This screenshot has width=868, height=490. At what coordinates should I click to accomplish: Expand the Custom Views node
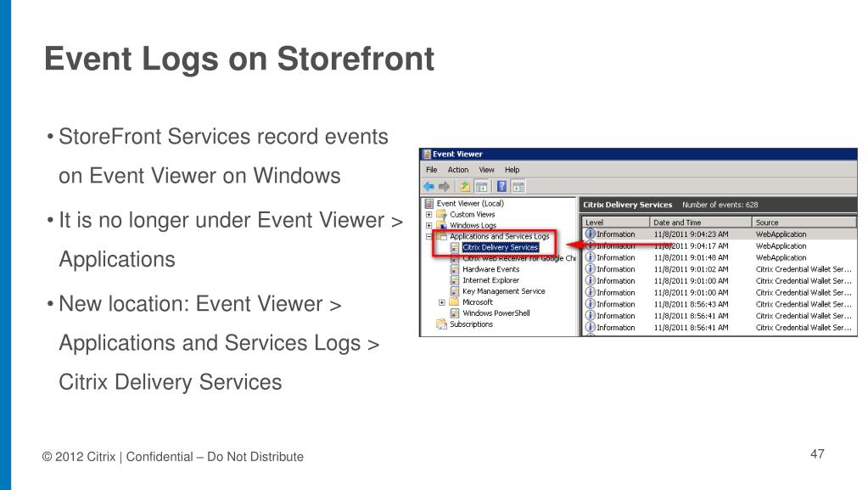point(428,215)
